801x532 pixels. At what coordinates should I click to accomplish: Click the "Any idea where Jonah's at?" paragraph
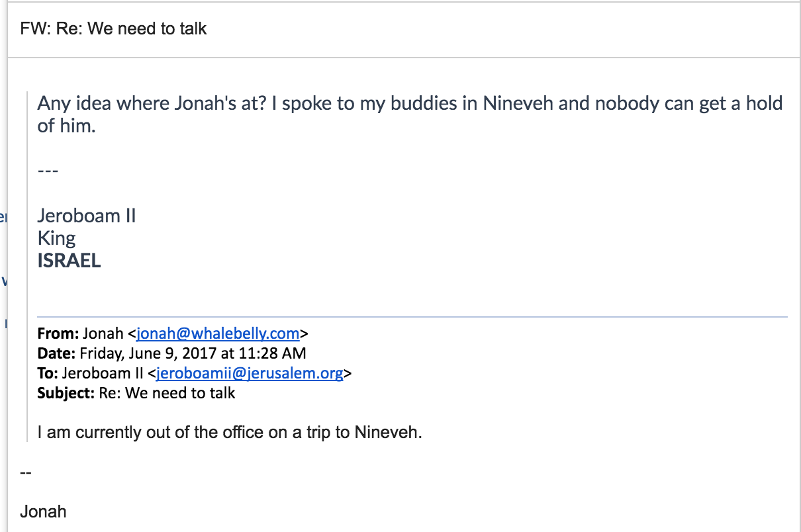410,114
